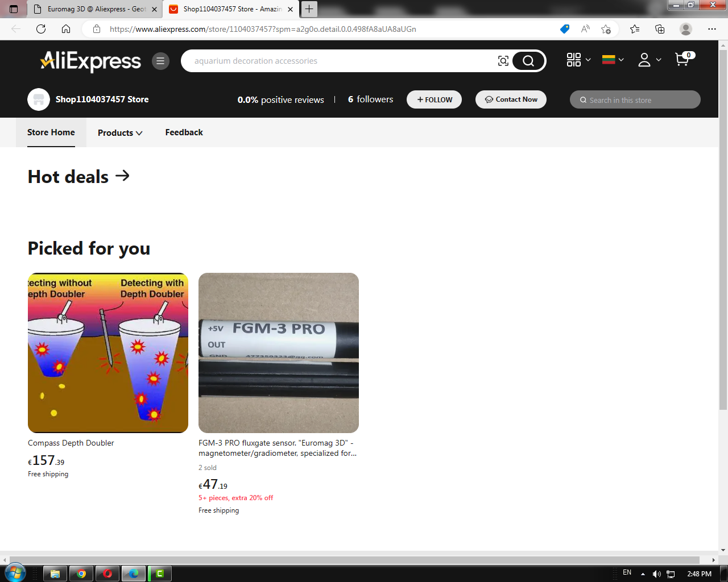
Task: Close the Euromag 3D tab
Action: pos(154,9)
